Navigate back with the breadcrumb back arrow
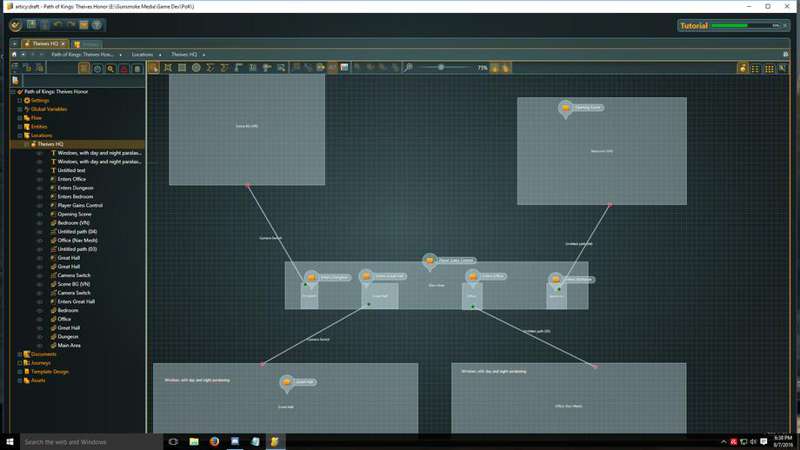Image resolution: width=800 pixels, height=450 pixels. [23, 54]
